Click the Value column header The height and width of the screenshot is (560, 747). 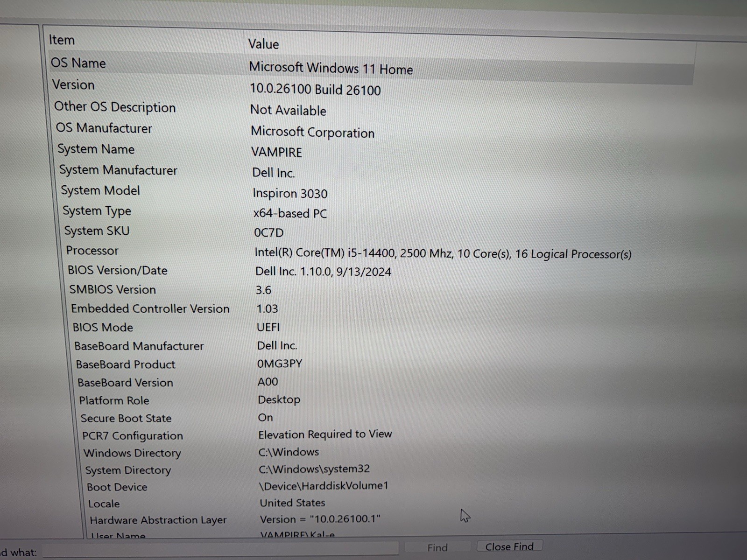[263, 44]
